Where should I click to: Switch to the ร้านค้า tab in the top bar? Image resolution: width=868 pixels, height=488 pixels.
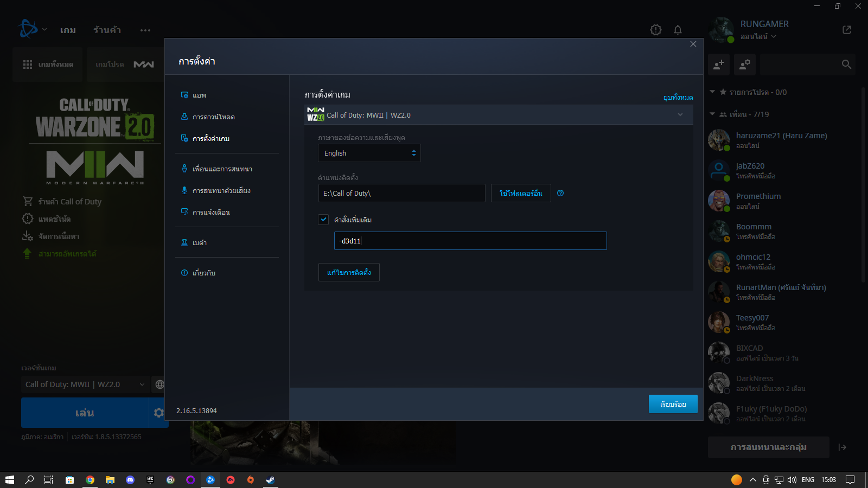[x=107, y=30]
